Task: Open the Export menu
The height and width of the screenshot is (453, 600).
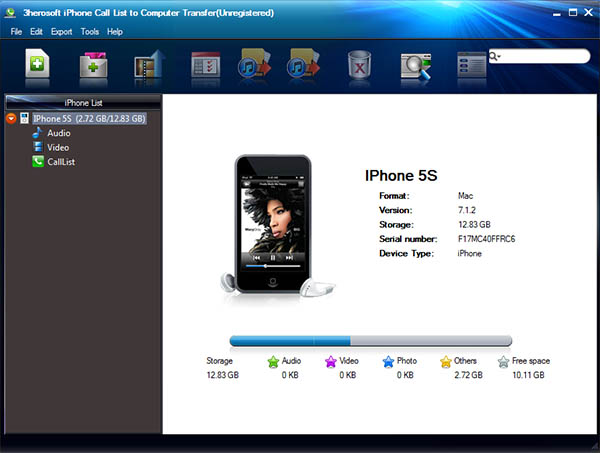Action: click(x=62, y=32)
